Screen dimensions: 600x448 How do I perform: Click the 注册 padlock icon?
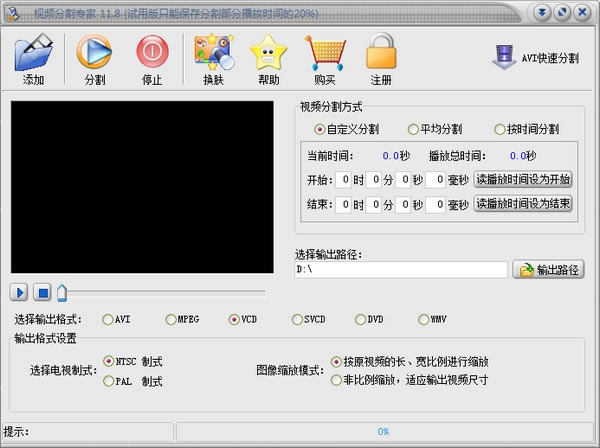click(381, 52)
